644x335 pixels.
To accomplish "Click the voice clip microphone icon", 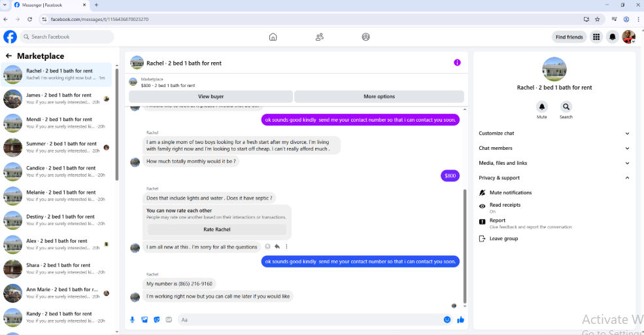I will pos(132,320).
